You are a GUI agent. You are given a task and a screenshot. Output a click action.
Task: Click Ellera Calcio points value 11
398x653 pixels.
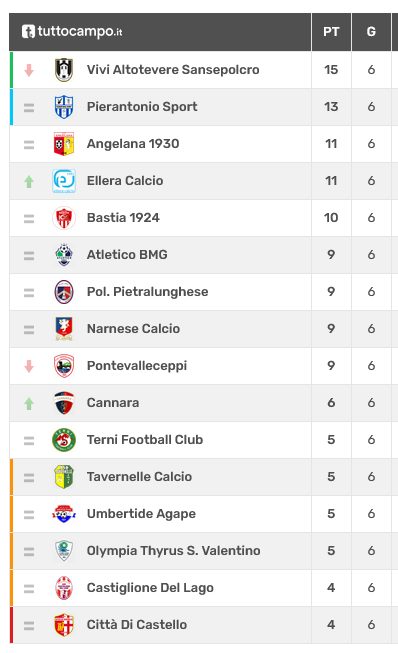(x=331, y=181)
